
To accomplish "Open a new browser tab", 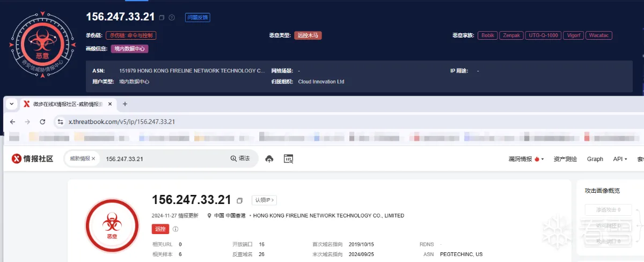I will pyautogui.click(x=125, y=104).
